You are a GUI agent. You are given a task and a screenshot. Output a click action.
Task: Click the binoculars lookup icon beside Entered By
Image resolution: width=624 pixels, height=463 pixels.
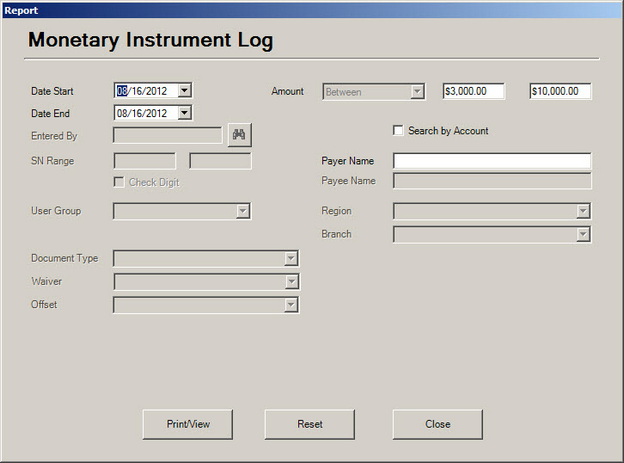[240, 135]
